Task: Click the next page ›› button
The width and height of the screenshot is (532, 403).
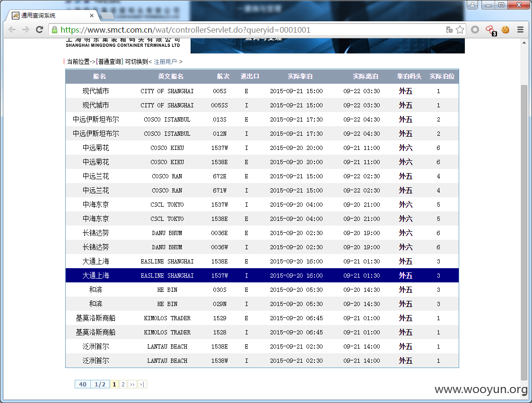Action: [x=132, y=385]
